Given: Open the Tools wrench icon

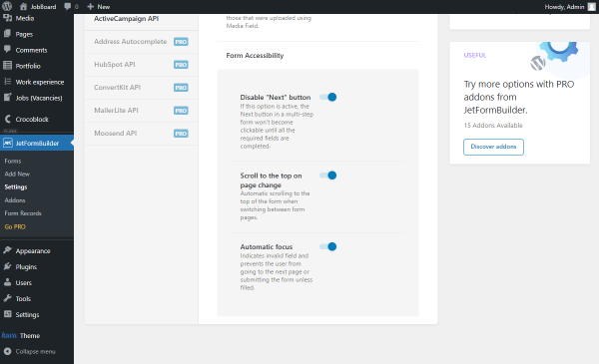Looking at the screenshot, I should 7,298.
